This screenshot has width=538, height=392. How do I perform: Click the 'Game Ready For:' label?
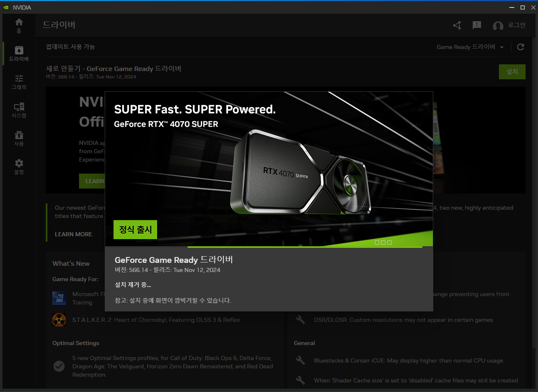pos(75,279)
